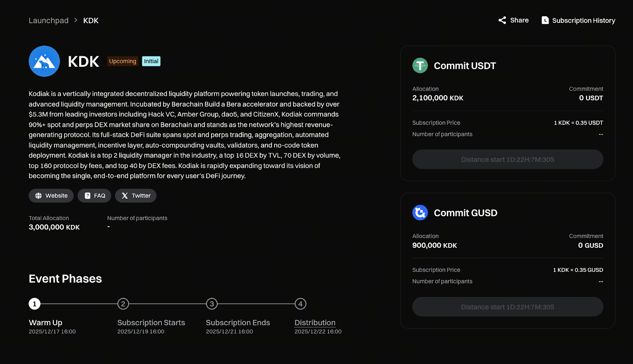
Task: Select phase 3 Subscription Ends marker
Action: click(212, 304)
